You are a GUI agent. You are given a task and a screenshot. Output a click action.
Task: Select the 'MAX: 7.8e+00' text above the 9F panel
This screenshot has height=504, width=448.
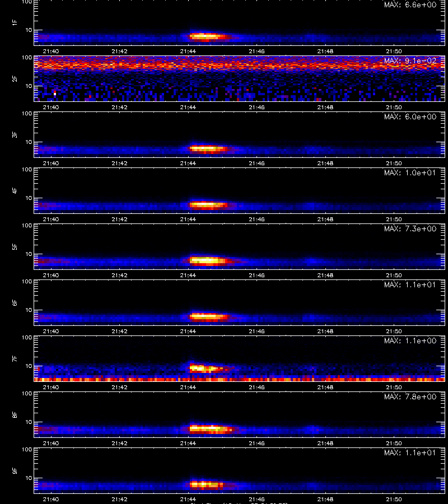tap(410, 396)
